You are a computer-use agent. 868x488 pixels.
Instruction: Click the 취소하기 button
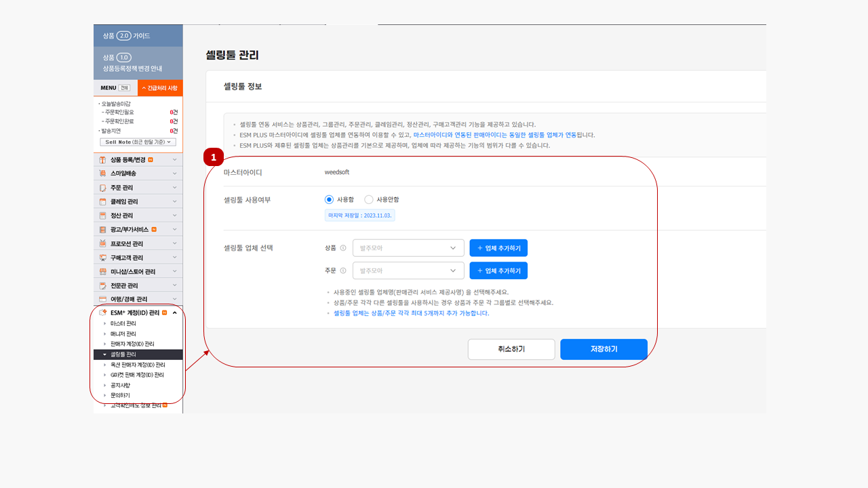tap(511, 349)
